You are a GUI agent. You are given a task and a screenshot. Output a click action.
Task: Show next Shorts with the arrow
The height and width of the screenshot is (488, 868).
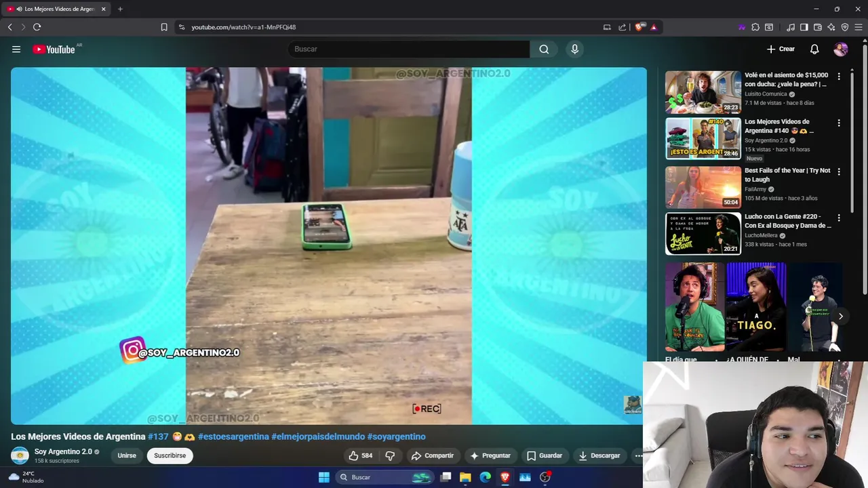[x=840, y=317]
